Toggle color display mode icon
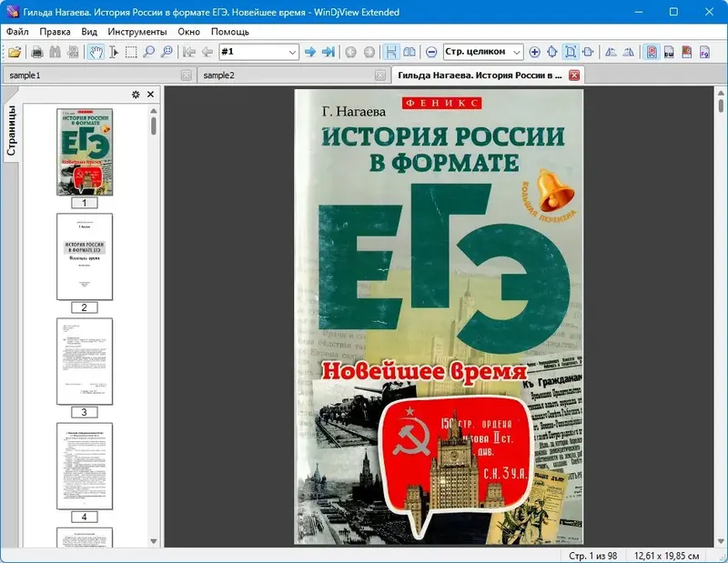The height and width of the screenshot is (563, 728). 652,52
